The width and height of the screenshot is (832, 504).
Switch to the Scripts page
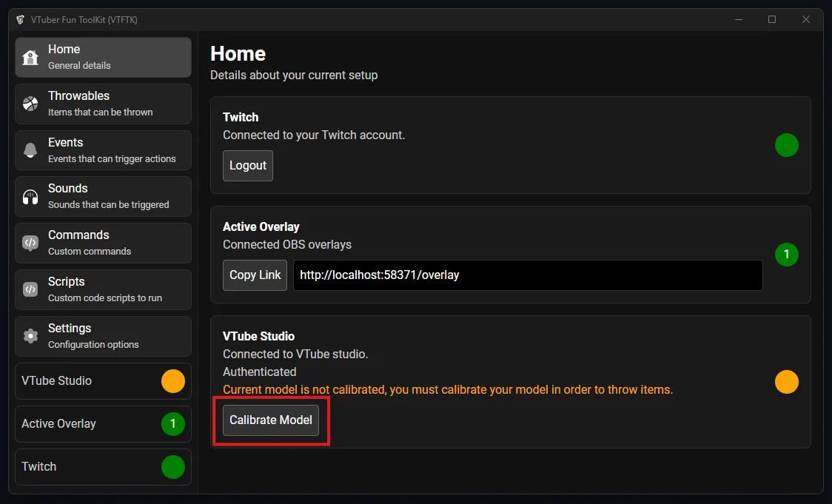tap(103, 289)
